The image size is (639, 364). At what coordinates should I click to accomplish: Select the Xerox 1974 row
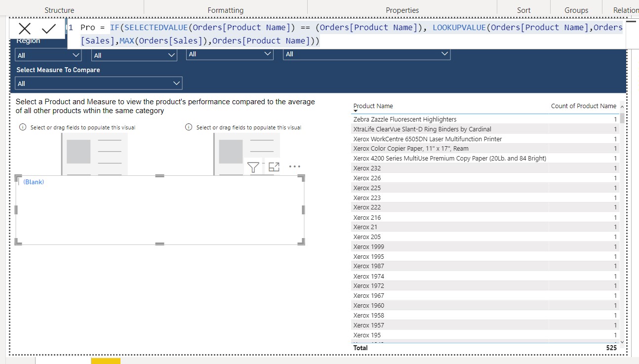pyautogui.click(x=485, y=276)
